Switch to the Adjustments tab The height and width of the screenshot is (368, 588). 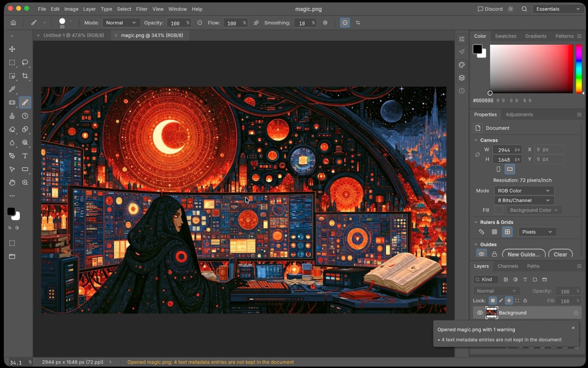pos(519,115)
